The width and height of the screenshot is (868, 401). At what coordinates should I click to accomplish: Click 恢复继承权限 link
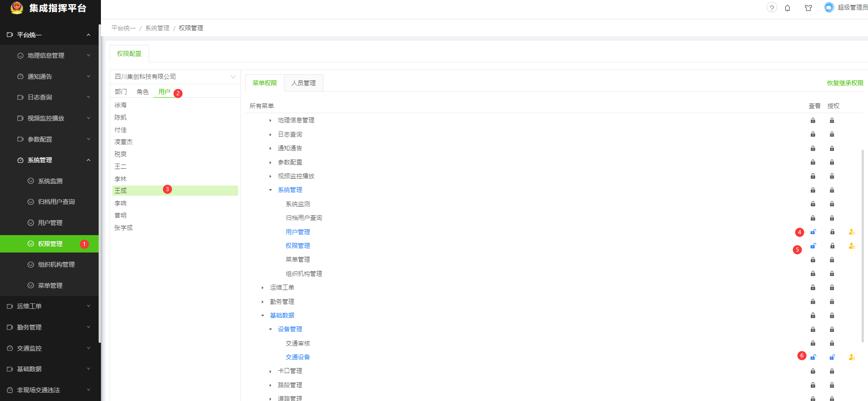tap(845, 83)
